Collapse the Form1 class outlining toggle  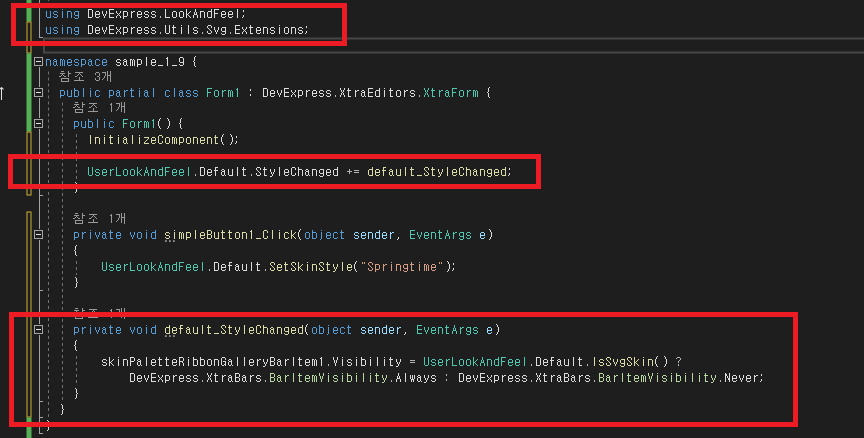(39, 93)
